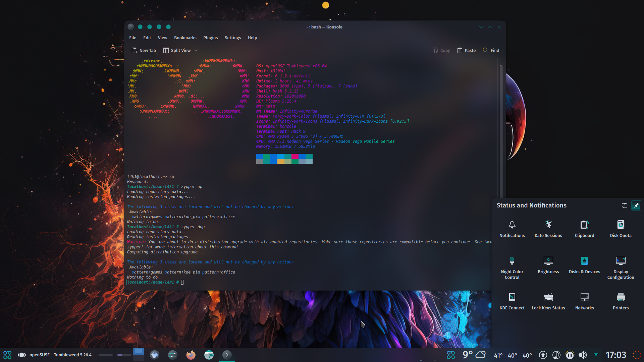Click the 'zypper up' command text
The height and width of the screenshot is (362, 644).
coord(192,187)
